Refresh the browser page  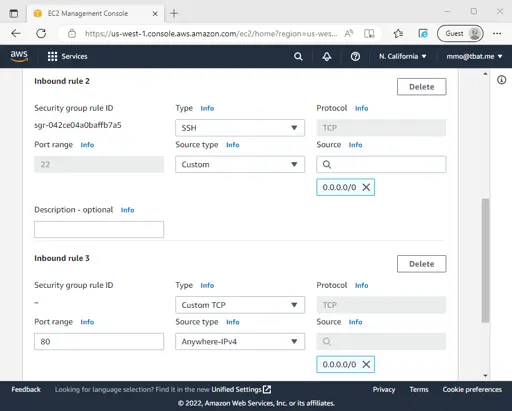41,33
